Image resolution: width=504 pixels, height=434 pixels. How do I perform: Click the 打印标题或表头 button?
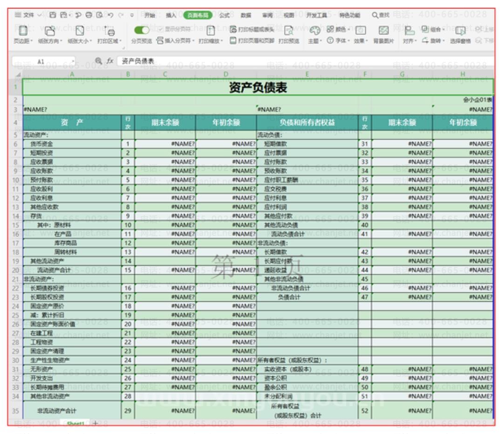click(252, 29)
